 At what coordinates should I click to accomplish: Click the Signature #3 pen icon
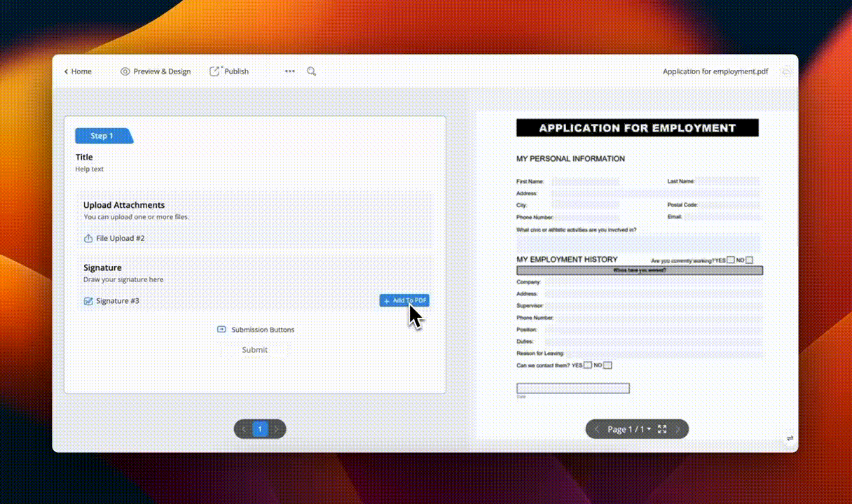(88, 301)
